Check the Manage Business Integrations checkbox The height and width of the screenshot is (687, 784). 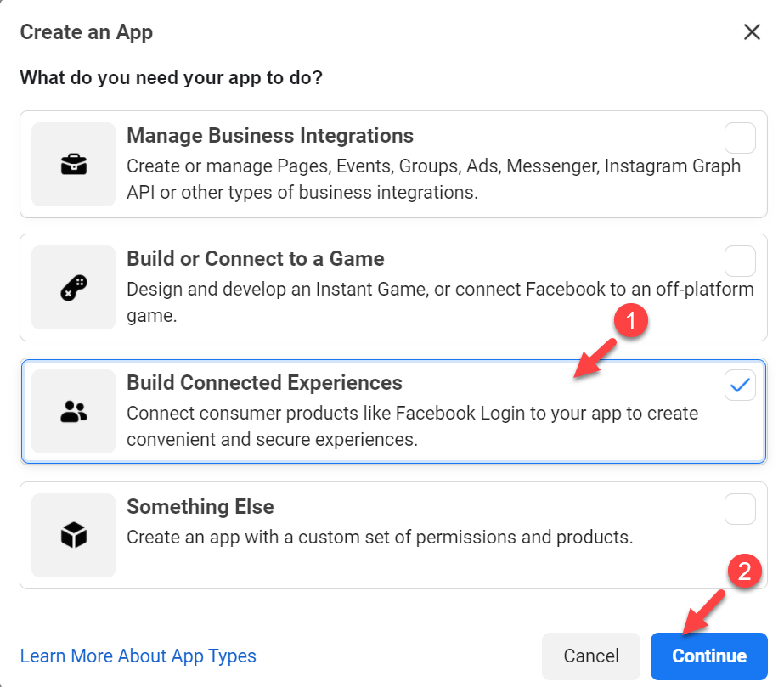tap(740, 138)
